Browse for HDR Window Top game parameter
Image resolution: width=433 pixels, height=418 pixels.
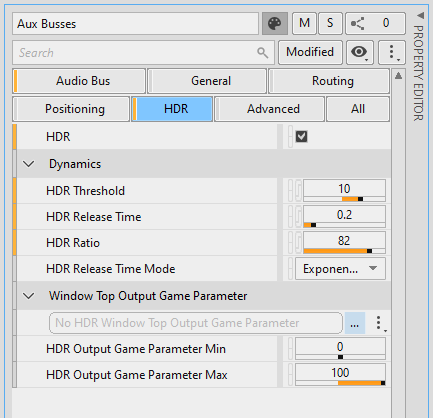pos(355,323)
